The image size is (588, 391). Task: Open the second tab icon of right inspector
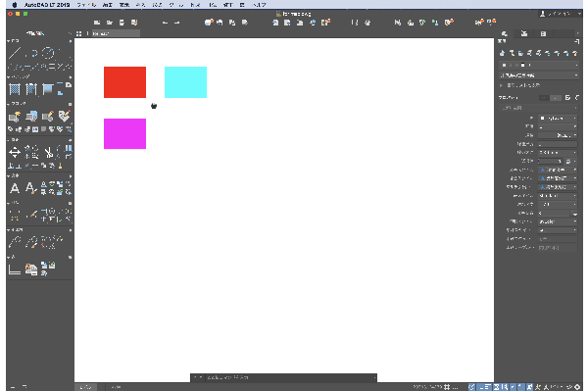pos(524,33)
